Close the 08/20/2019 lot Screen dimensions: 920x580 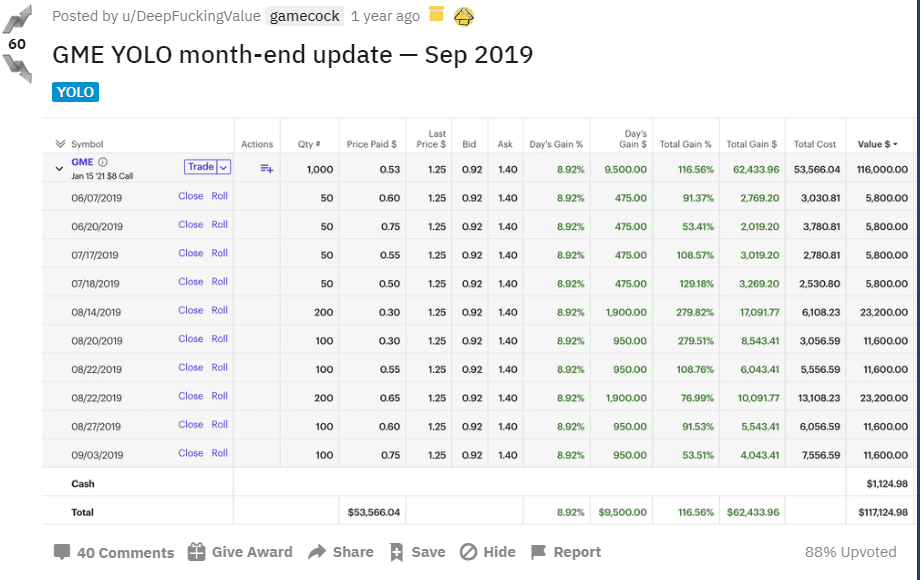191,339
